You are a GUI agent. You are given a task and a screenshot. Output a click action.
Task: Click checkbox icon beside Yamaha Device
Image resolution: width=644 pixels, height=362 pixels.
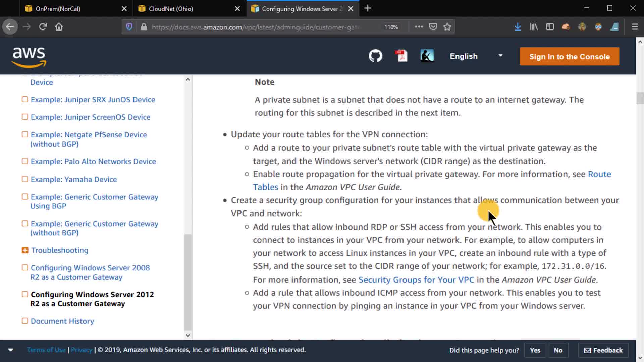[x=25, y=179]
